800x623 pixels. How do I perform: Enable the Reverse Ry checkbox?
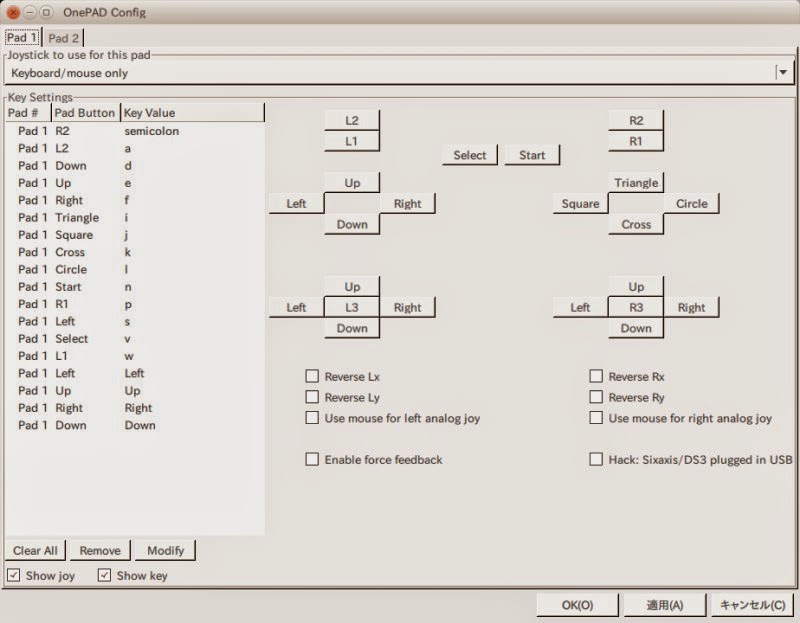(596, 397)
